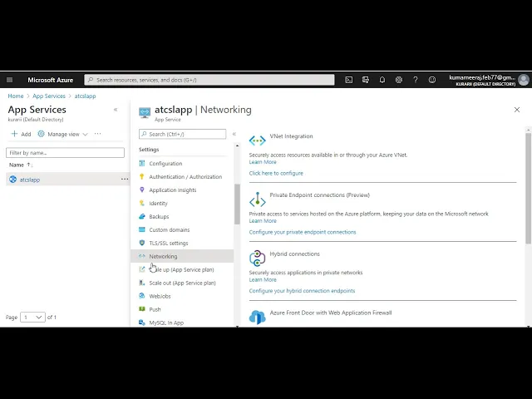The height and width of the screenshot is (399, 532).
Task: Sort list by the Name column
Action: pyautogui.click(x=20, y=165)
